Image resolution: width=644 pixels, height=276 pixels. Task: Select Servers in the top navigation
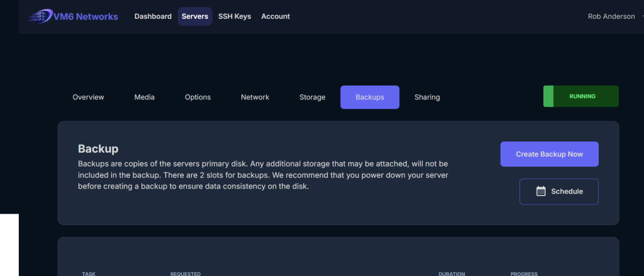[195, 16]
